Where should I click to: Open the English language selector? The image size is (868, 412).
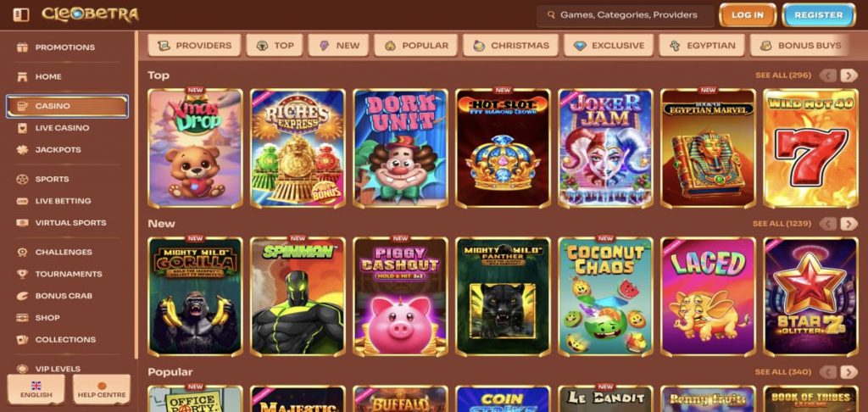point(36,389)
